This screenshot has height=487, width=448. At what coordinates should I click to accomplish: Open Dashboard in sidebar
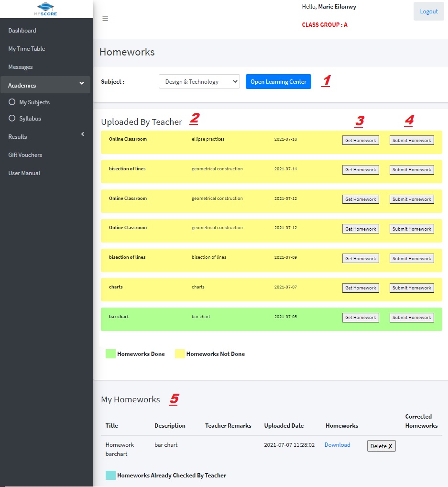pyautogui.click(x=22, y=31)
